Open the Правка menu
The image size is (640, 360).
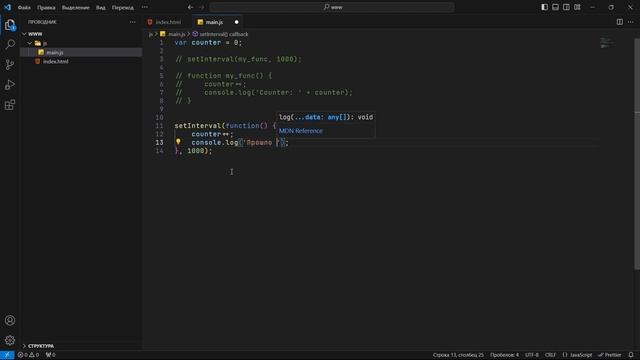46,7
